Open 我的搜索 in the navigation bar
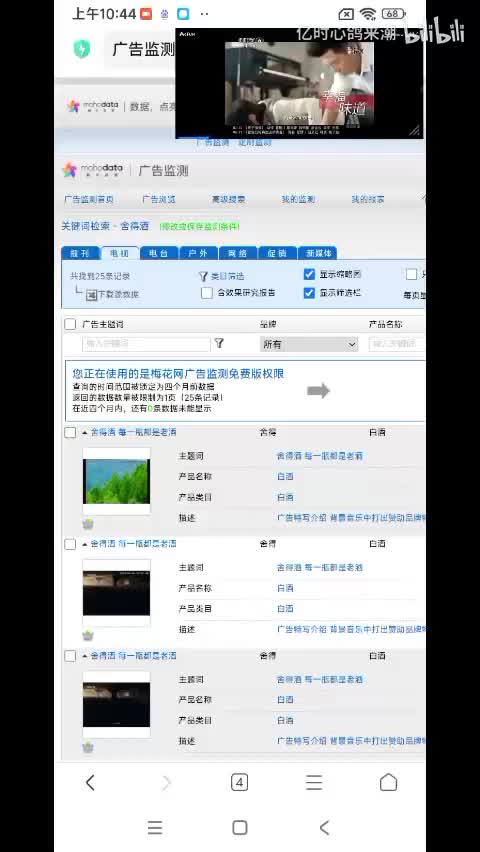Viewport: 480px width, 852px height. tap(367, 199)
